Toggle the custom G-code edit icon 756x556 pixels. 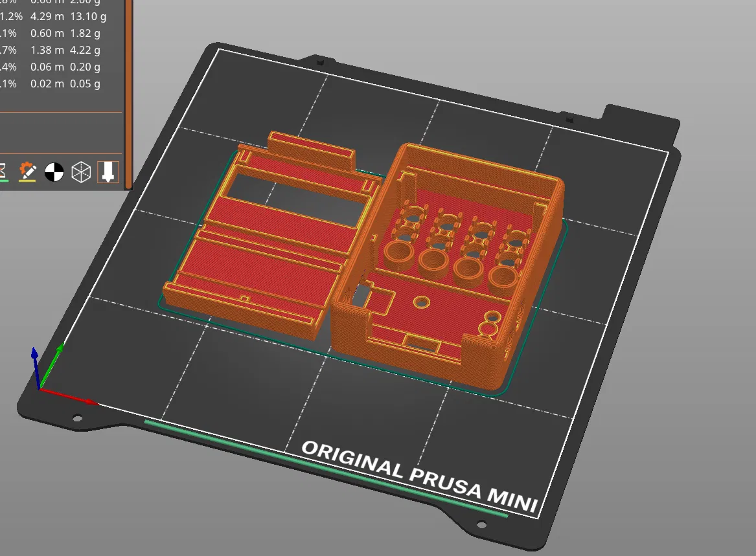[x=27, y=172]
